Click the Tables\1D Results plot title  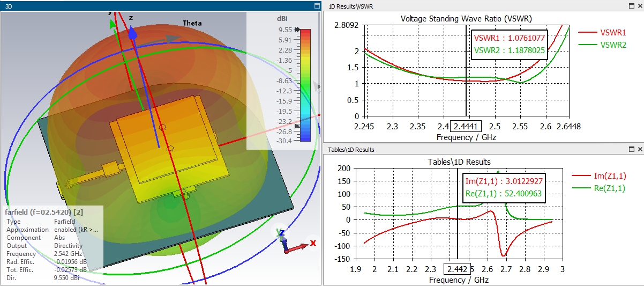[459, 162]
